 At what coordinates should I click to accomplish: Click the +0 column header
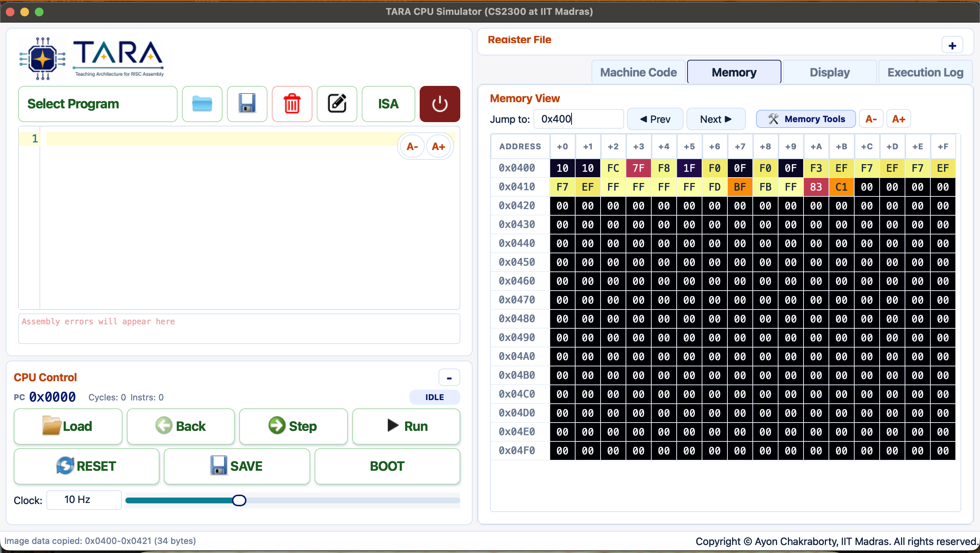[x=562, y=147]
